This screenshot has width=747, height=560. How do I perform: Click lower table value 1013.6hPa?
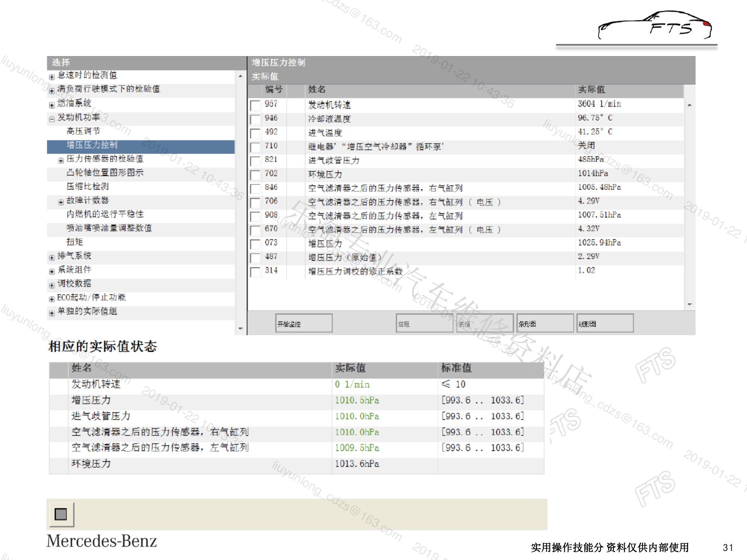pyautogui.click(x=357, y=464)
